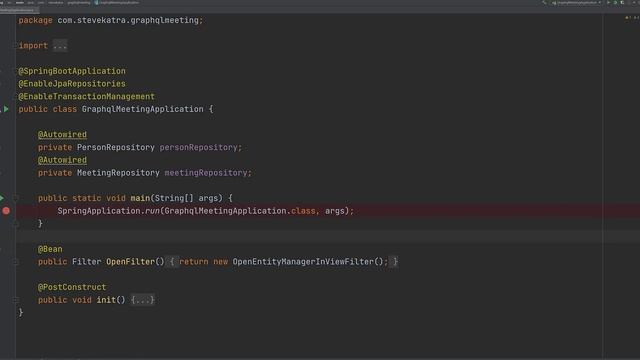Click fold end marker below main method

(x=16, y=224)
